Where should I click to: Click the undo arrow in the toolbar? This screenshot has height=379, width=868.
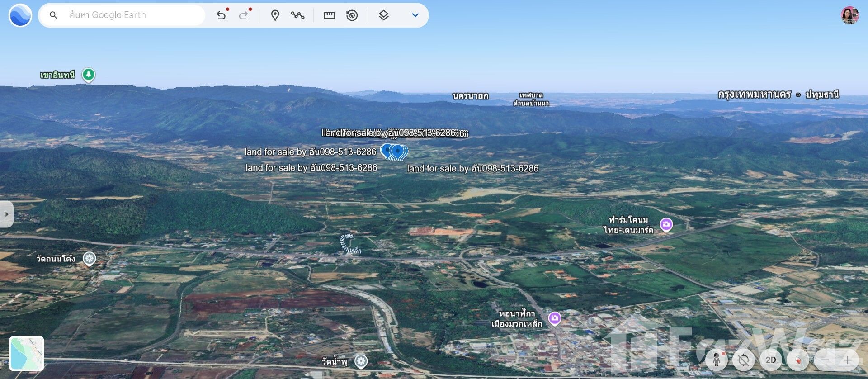point(221,15)
